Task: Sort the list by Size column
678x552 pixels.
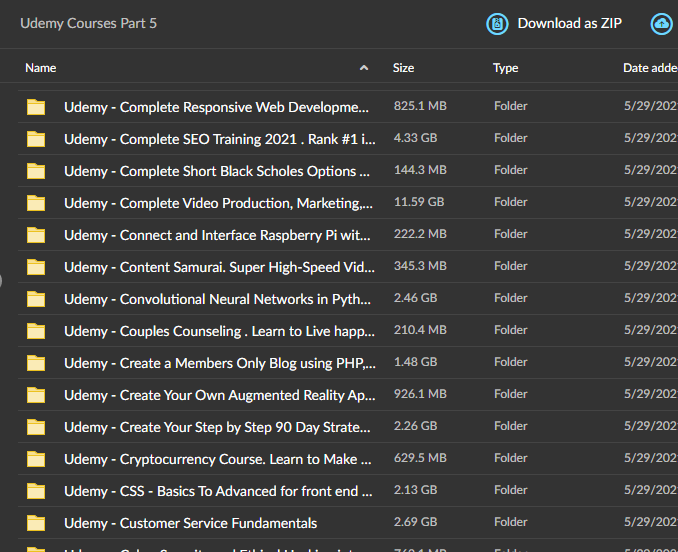Action: (x=403, y=68)
